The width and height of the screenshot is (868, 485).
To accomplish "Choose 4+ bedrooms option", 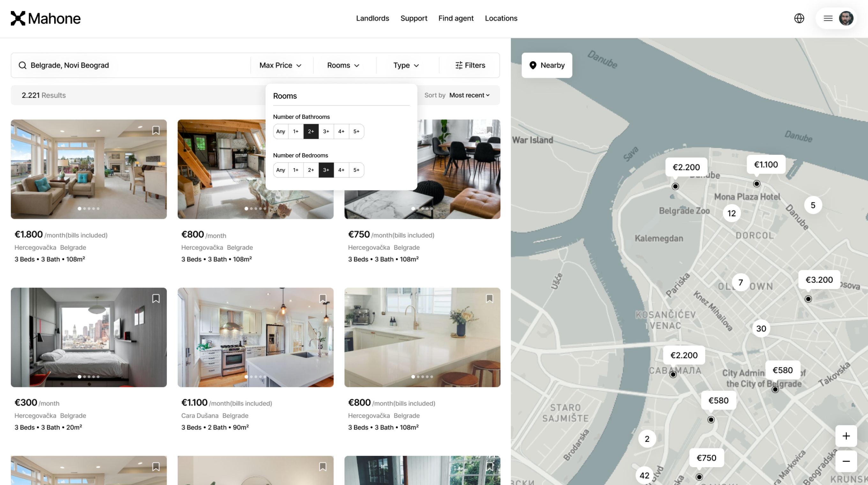I will pyautogui.click(x=341, y=170).
